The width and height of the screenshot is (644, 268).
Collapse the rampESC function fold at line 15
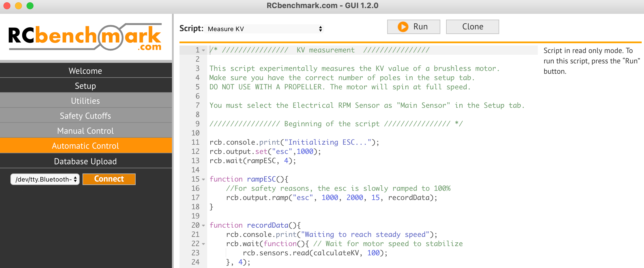pos(203,180)
